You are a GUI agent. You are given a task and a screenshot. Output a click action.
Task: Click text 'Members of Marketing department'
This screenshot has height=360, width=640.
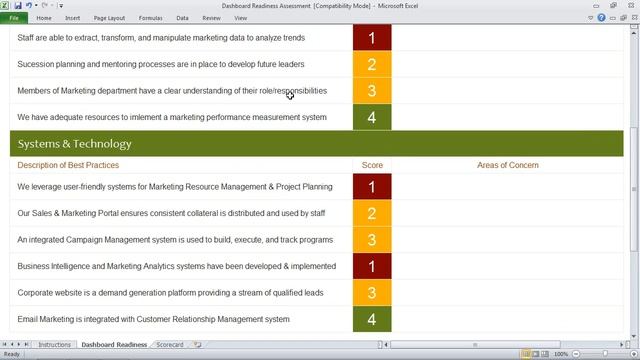coord(77,91)
